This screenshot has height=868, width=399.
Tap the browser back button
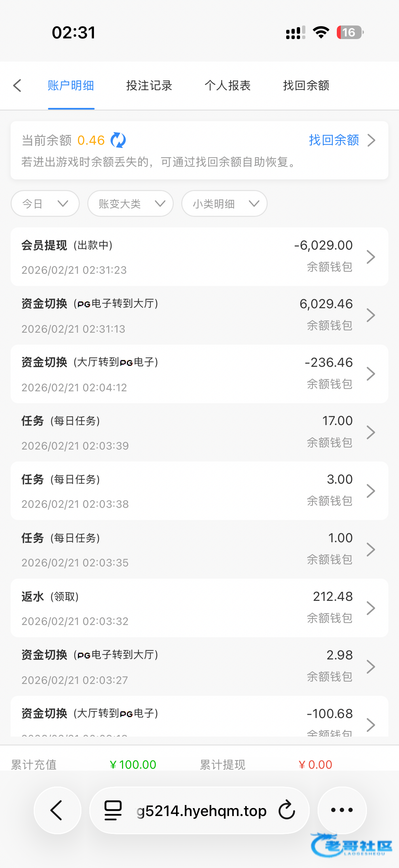[x=57, y=810]
